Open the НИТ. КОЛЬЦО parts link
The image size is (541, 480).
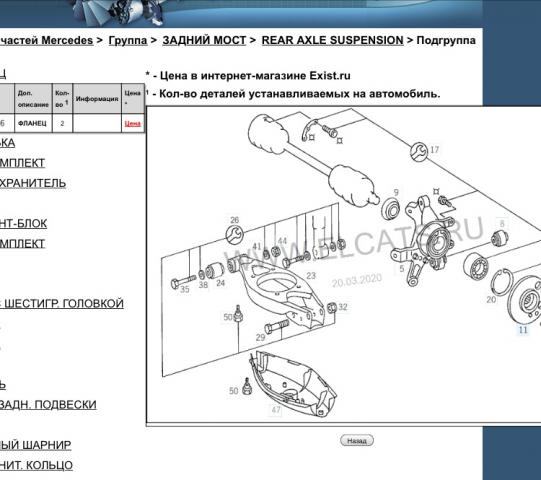36,465
